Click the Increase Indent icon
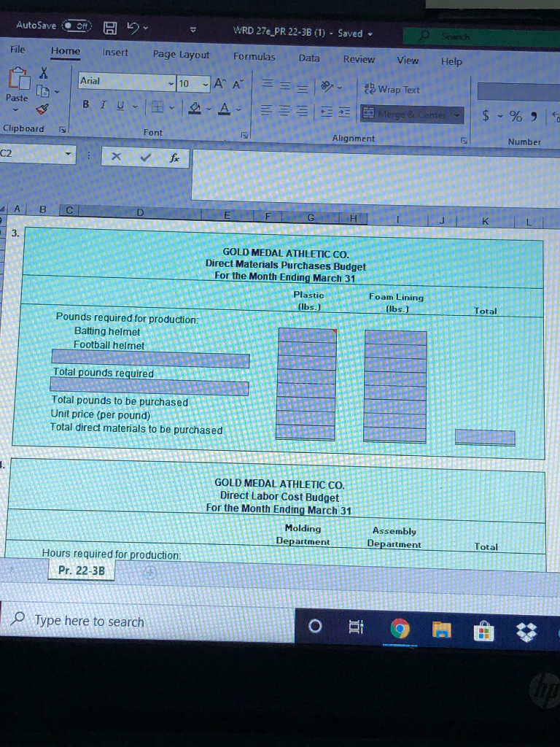560x747 pixels. (344, 113)
